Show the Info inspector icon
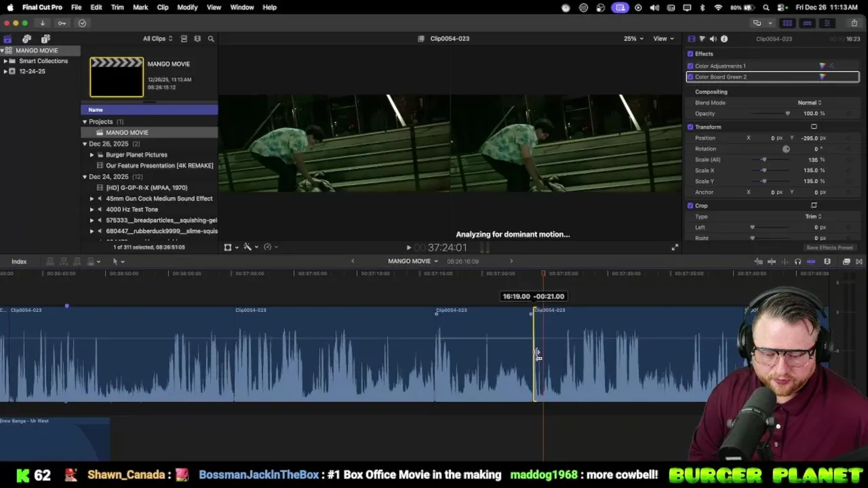Image resolution: width=868 pixels, height=488 pixels. [x=724, y=39]
